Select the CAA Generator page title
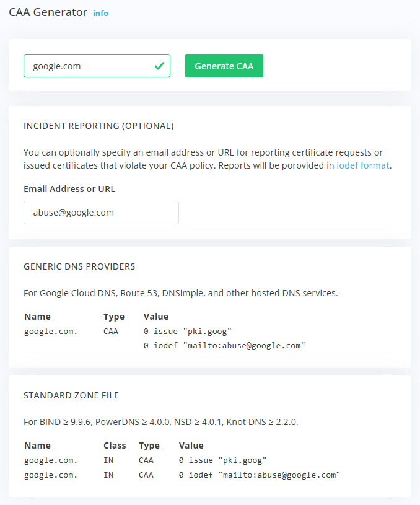420x505 pixels. click(46, 12)
